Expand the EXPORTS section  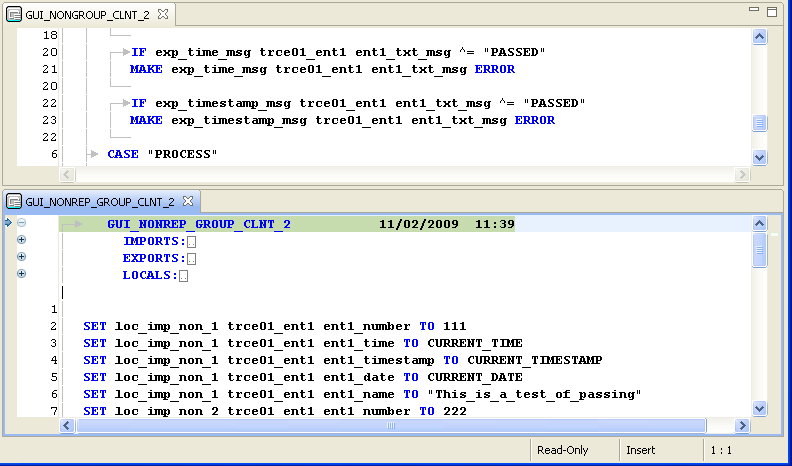pos(21,256)
